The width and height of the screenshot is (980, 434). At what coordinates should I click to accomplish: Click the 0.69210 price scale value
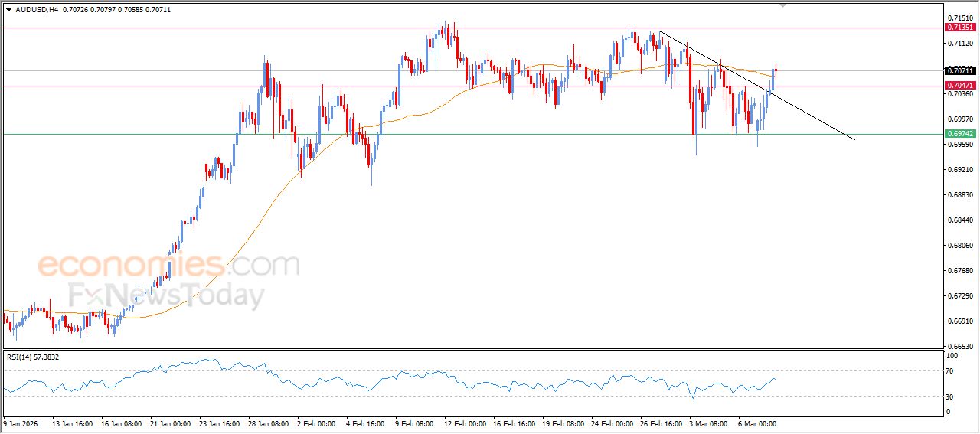[x=962, y=170]
